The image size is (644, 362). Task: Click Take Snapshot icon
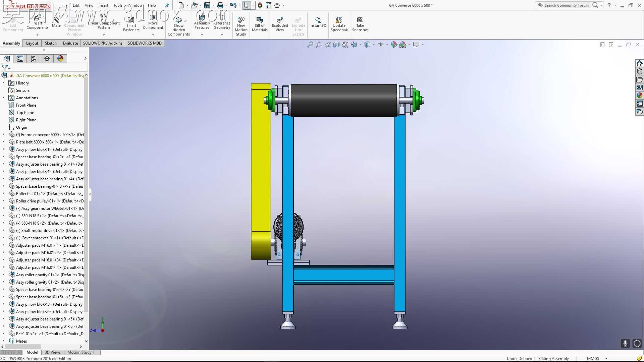coord(360,23)
